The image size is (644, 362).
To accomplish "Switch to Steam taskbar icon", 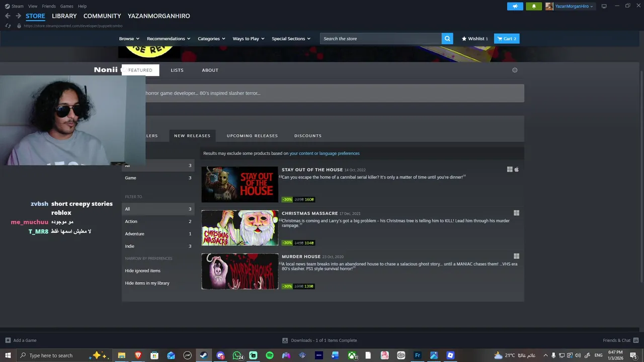I will pos(204,355).
